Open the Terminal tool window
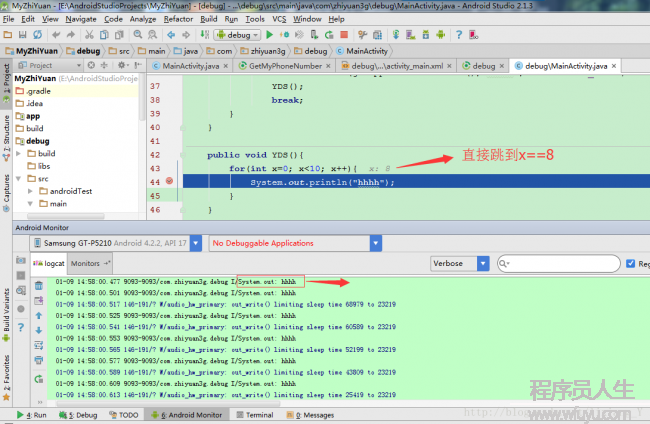 (x=255, y=415)
